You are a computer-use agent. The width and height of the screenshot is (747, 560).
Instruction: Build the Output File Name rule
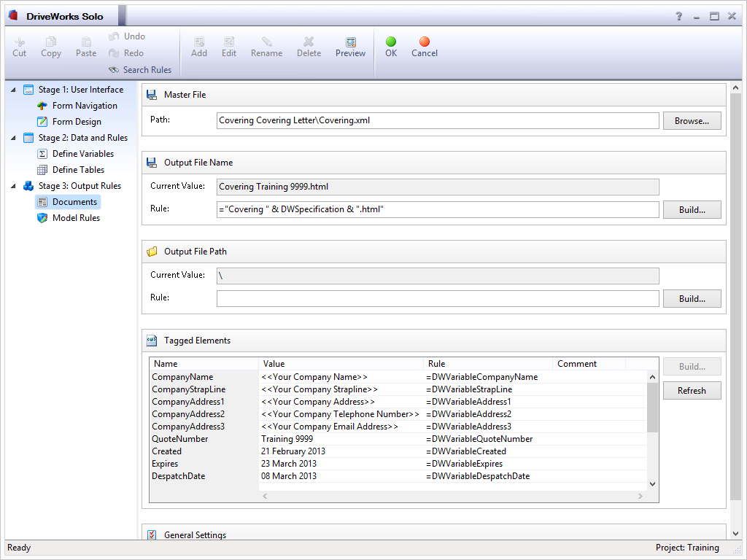click(x=692, y=210)
